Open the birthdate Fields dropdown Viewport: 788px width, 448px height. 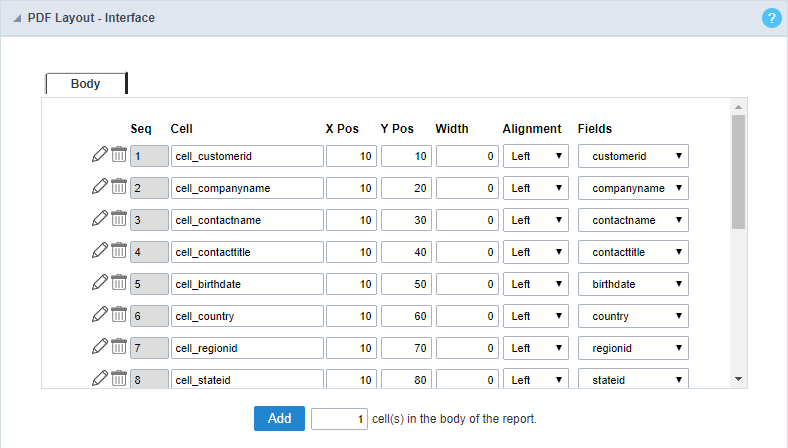tap(633, 284)
